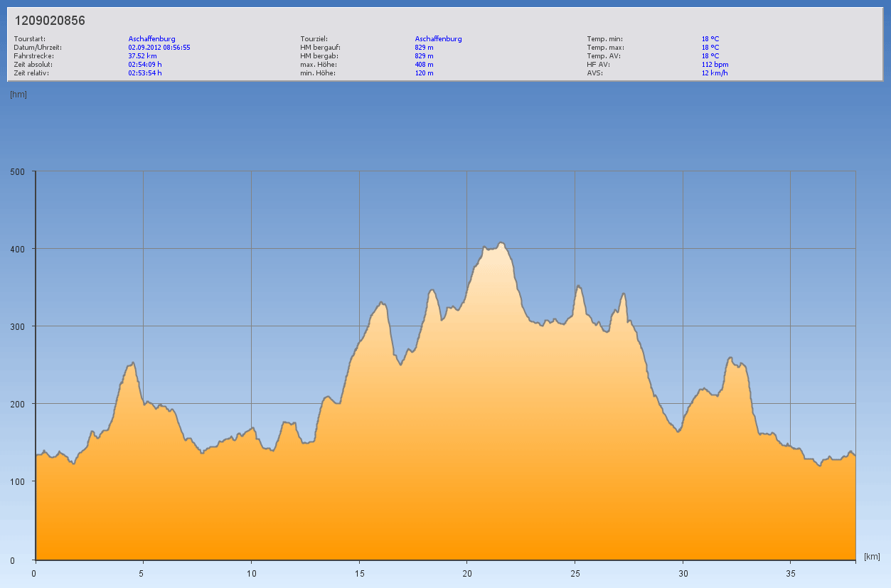Select the Zeit absolut value 02:54:09 h
The image size is (891, 588).
(145, 64)
